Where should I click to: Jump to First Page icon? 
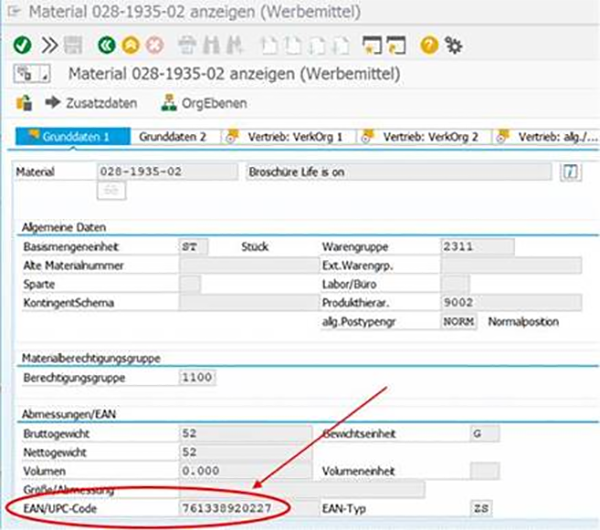click(269, 45)
